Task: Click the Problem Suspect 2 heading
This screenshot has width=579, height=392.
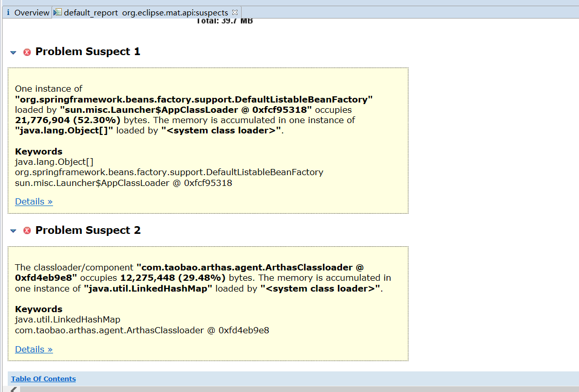Action: [88, 230]
